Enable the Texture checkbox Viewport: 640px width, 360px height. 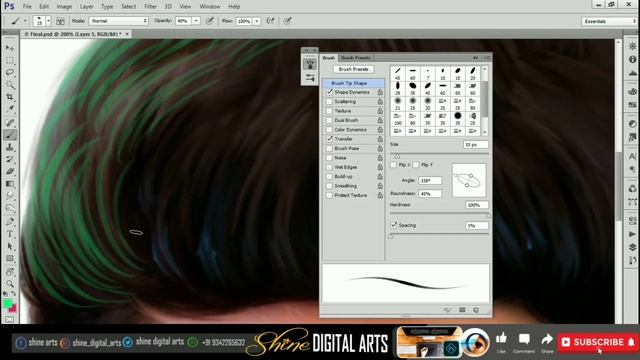[329, 111]
